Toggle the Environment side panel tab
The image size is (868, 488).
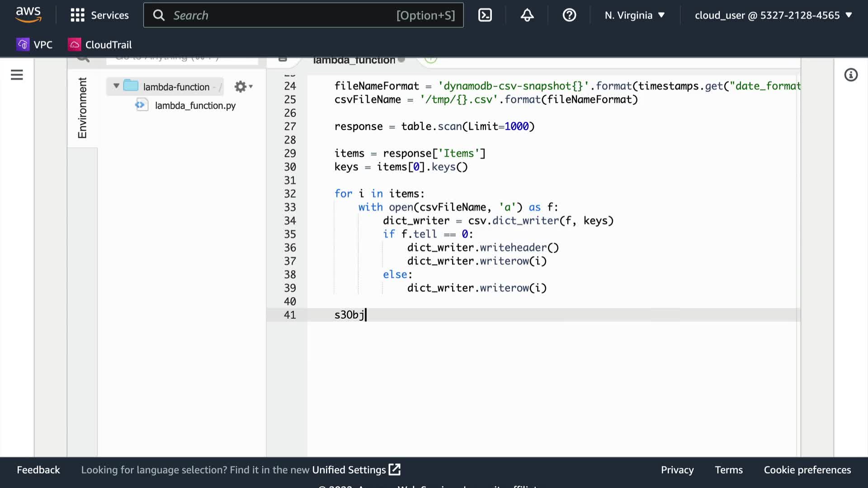pos(82,108)
